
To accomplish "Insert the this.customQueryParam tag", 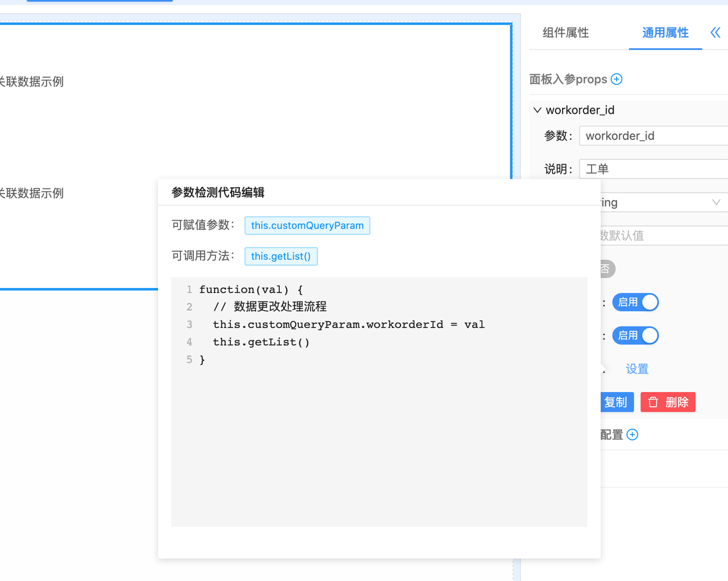I will tap(307, 225).
